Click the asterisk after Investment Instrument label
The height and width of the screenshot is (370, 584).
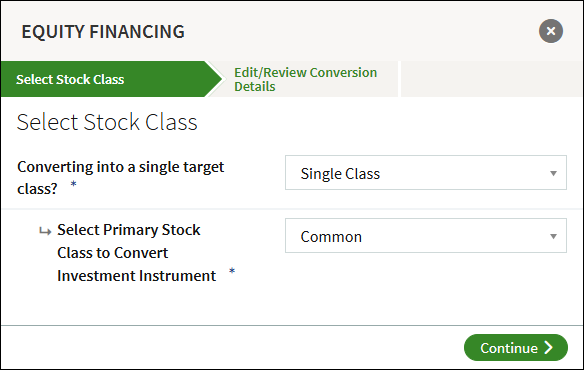pyautogui.click(x=232, y=271)
